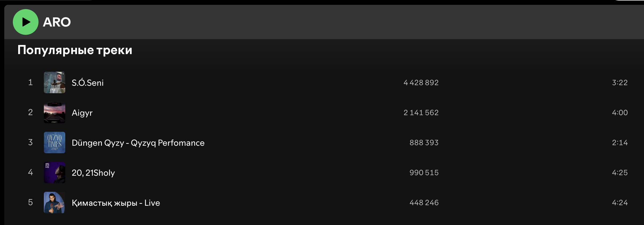Play the track titled S.Ó.Seni
The image size is (644, 225).
click(87, 83)
